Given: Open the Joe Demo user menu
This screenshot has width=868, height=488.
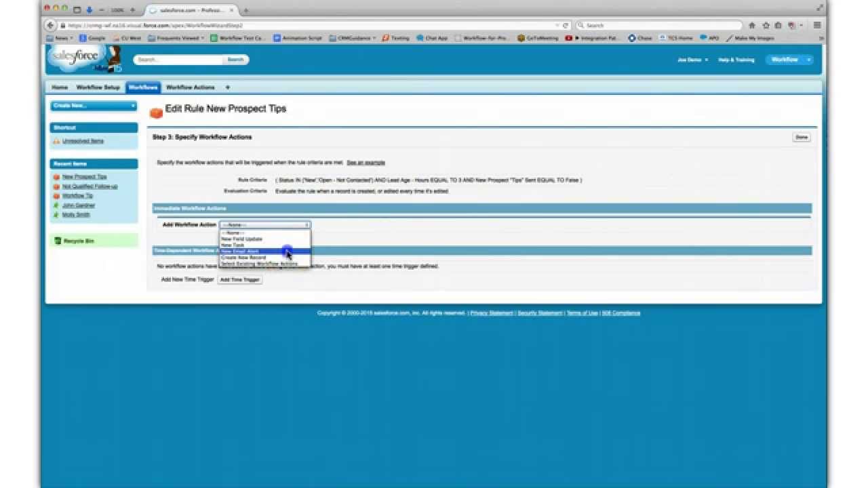Looking at the screenshot, I should coord(692,60).
